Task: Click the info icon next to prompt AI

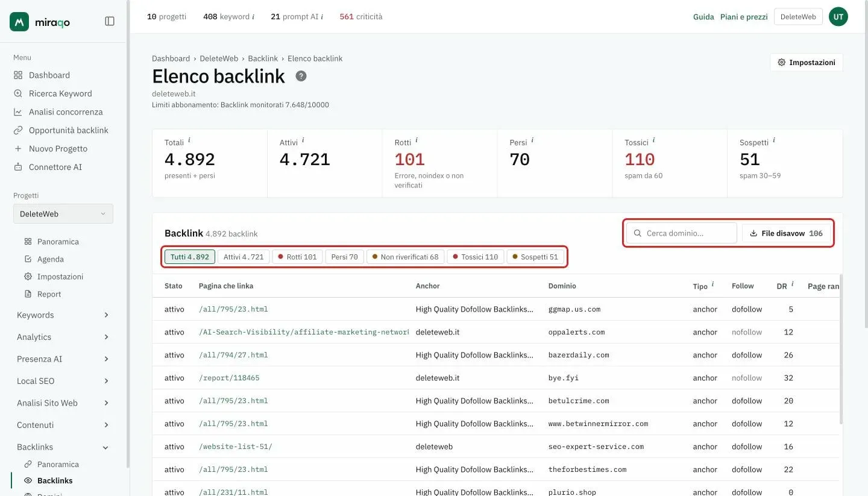Action: click(x=322, y=17)
